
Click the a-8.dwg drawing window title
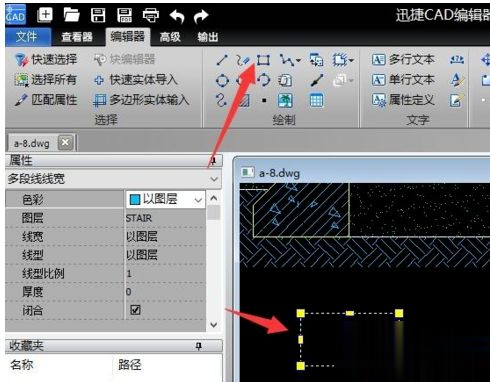[279, 173]
